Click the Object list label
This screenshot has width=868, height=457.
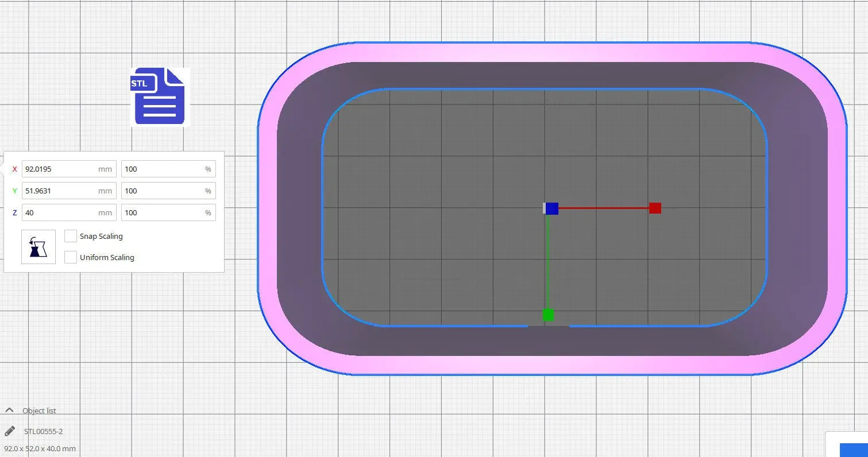[x=39, y=410]
